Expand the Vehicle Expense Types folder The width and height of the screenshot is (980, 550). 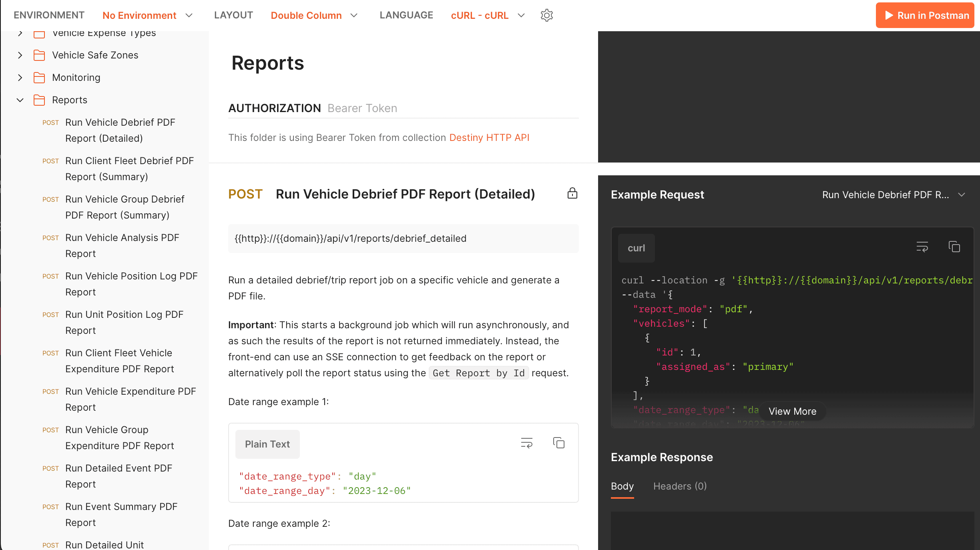[20, 34]
